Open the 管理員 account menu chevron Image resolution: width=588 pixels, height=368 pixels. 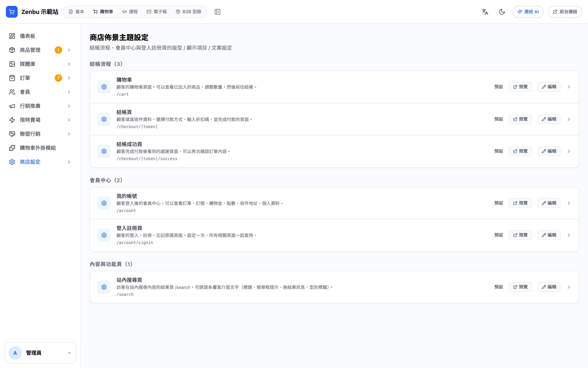(x=69, y=353)
